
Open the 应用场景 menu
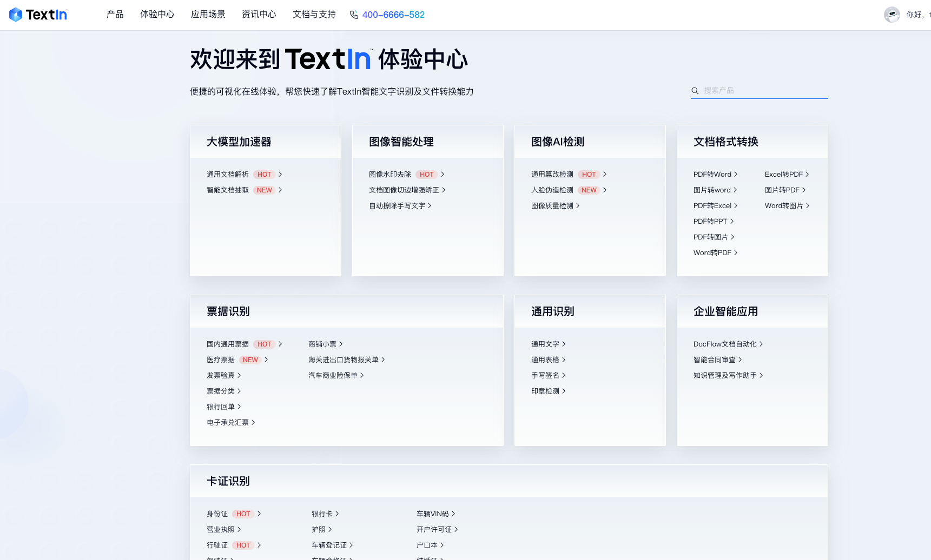[x=208, y=15]
